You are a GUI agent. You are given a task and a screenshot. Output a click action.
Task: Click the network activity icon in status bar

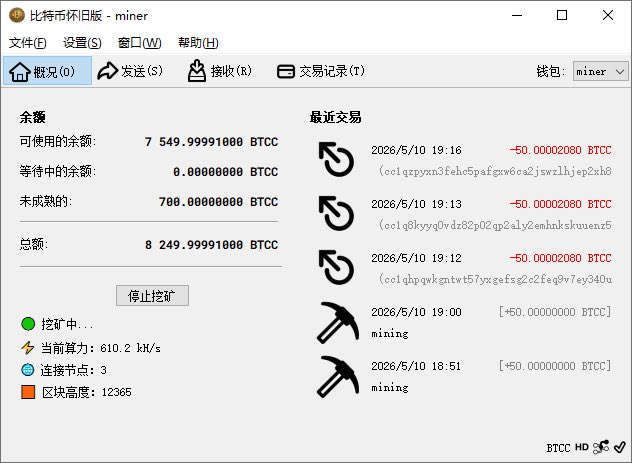coord(601,447)
